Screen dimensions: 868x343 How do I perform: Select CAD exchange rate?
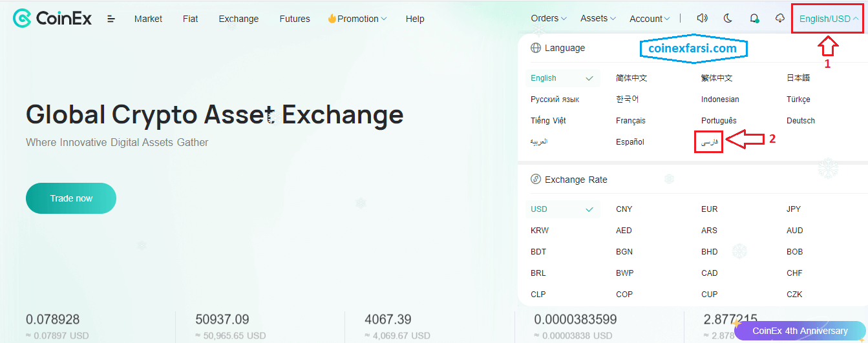click(x=710, y=273)
